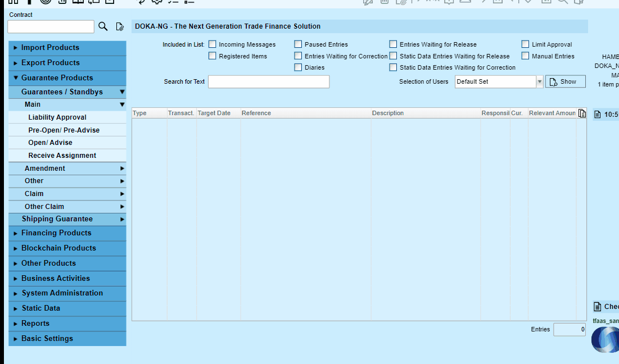Toggle the Limit Approval checkbox
This screenshot has height=364, width=619.
click(525, 44)
